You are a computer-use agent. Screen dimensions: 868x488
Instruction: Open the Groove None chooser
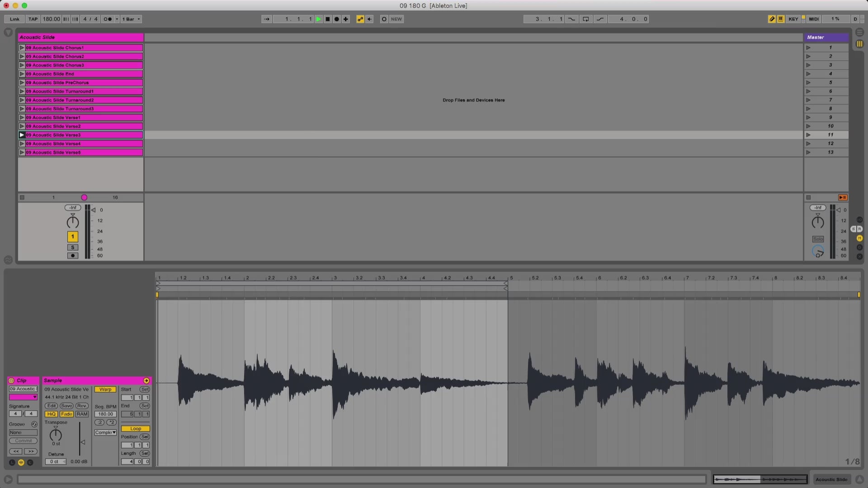click(x=24, y=432)
